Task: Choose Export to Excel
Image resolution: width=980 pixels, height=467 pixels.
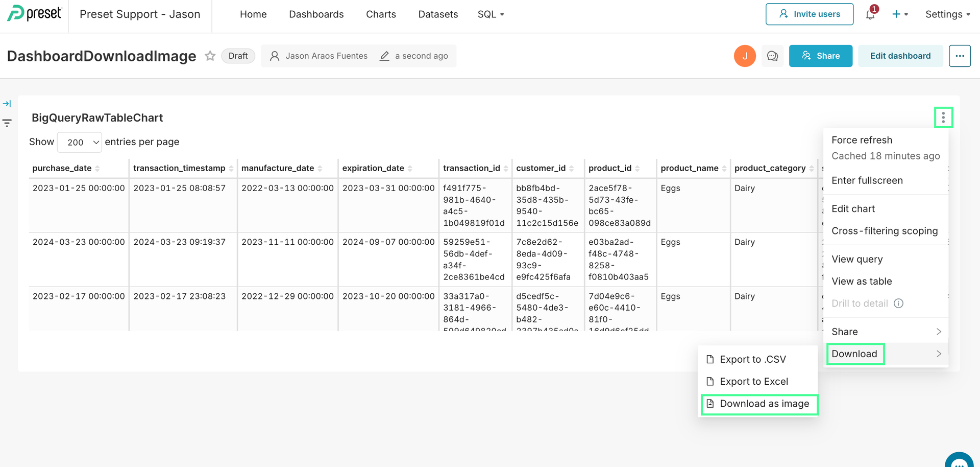Action: tap(758, 381)
